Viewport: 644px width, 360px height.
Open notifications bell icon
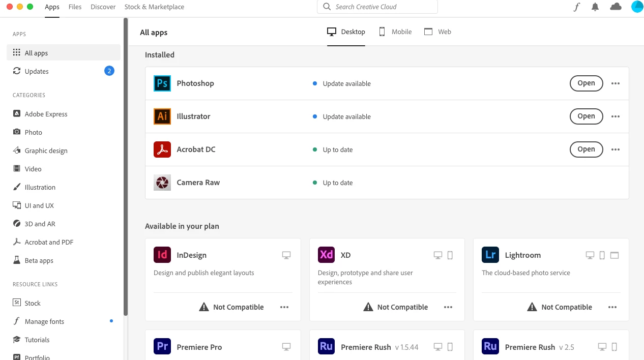pyautogui.click(x=595, y=7)
